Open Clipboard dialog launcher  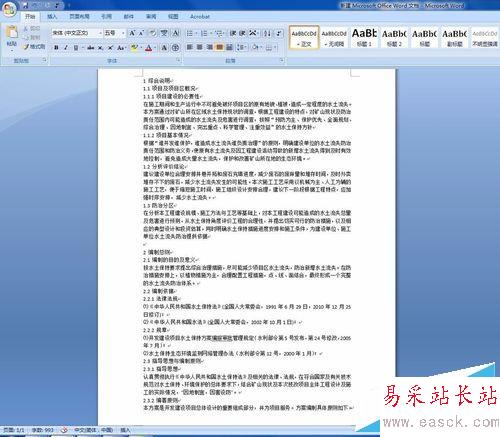tap(45, 60)
